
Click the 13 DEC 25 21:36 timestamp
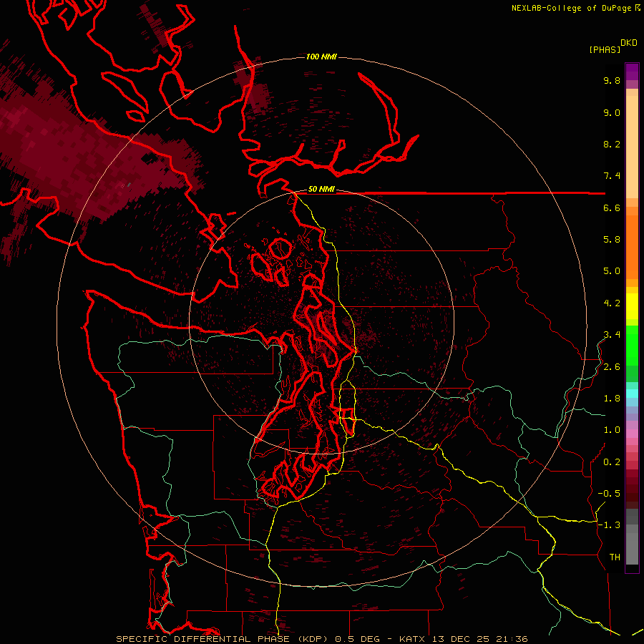click(480, 639)
